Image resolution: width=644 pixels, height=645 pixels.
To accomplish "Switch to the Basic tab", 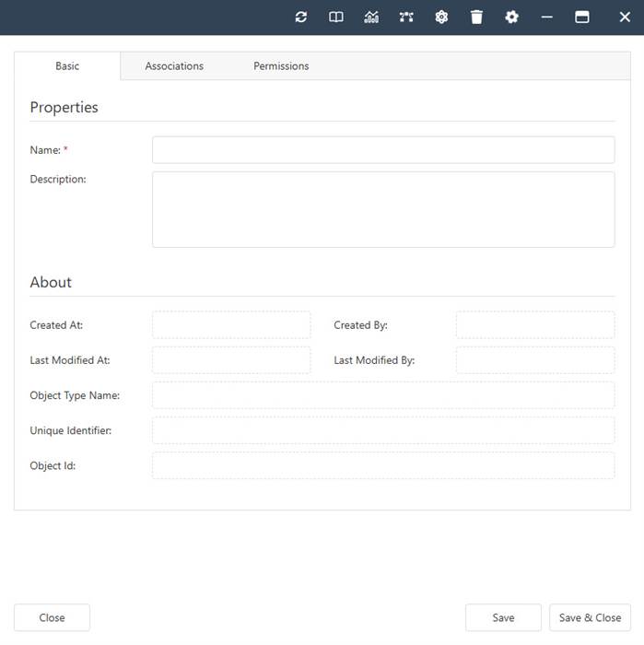I will [x=67, y=65].
